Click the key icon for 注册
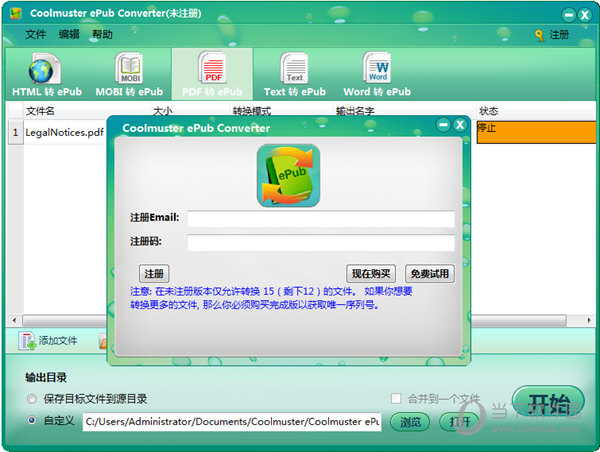Viewport: 600px width, 452px height. click(x=539, y=35)
